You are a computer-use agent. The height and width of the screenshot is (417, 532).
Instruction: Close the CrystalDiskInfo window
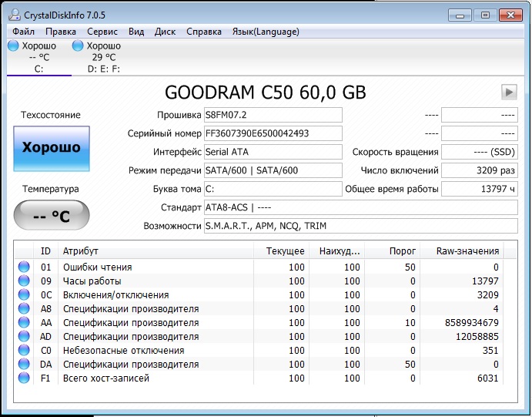(x=510, y=15)
